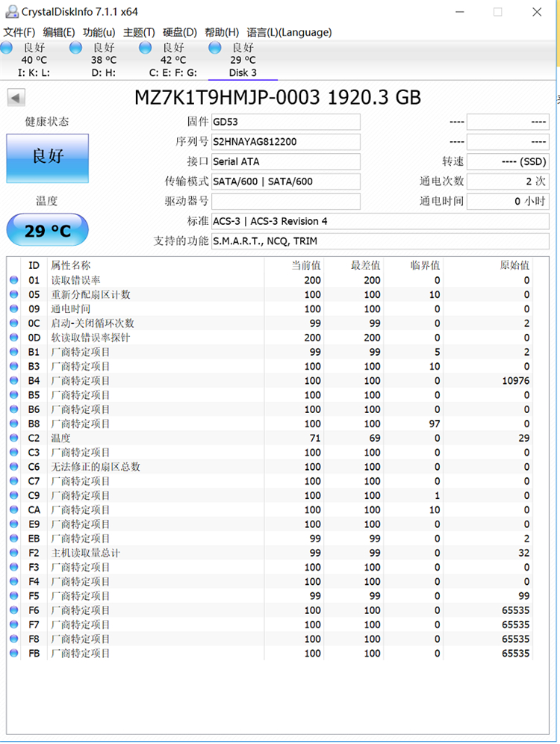Click the 当前值 column header
This screenshot has width=560, height=744.
click(x=306, y=265)
